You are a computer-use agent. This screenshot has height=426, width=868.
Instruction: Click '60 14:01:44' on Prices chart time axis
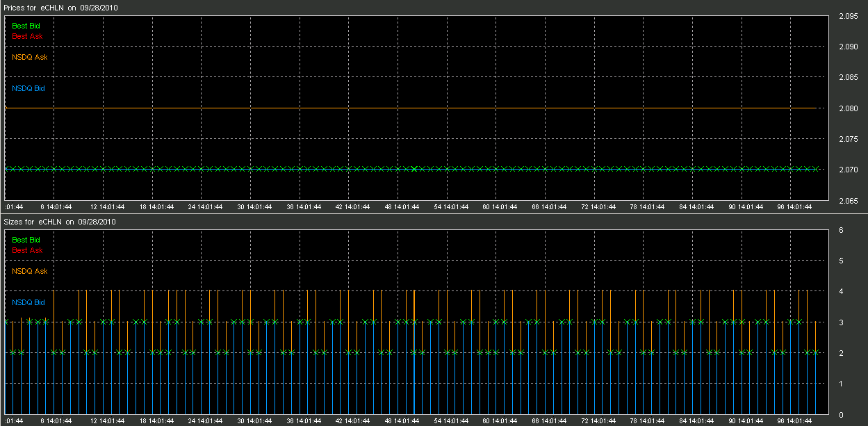click(x=501, y=206)
